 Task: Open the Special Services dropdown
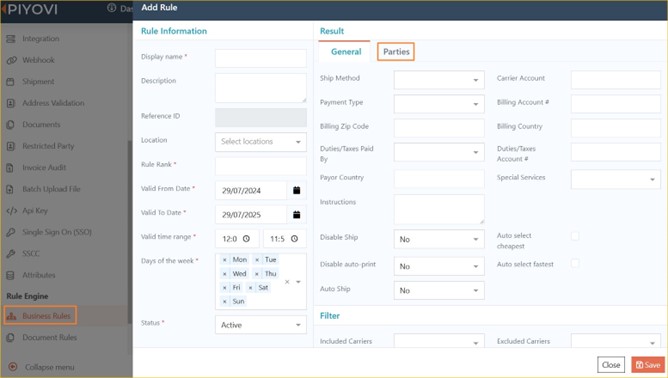coord(616,179)
